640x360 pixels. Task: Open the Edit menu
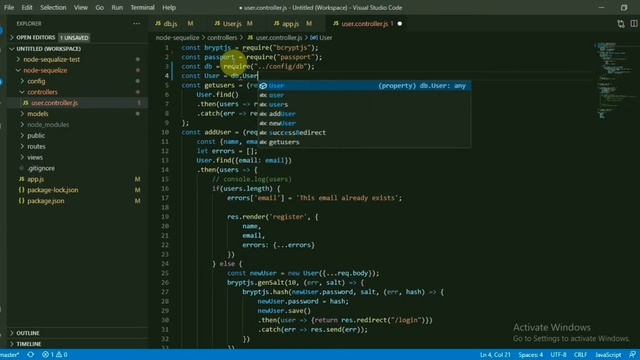(27, 7)
